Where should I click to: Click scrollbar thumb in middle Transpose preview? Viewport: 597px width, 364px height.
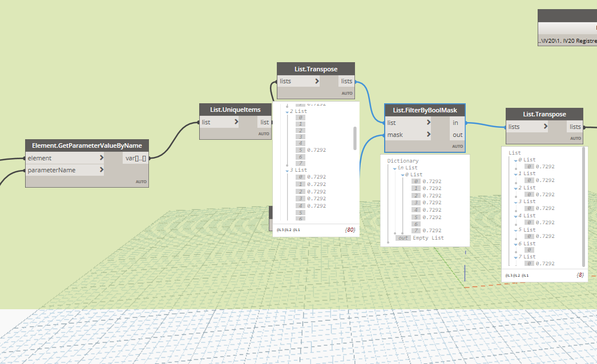click(x=355, y=138)
